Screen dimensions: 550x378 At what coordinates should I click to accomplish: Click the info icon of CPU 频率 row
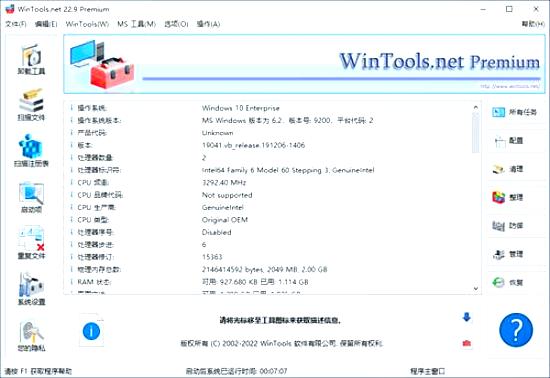click(72, 183)
